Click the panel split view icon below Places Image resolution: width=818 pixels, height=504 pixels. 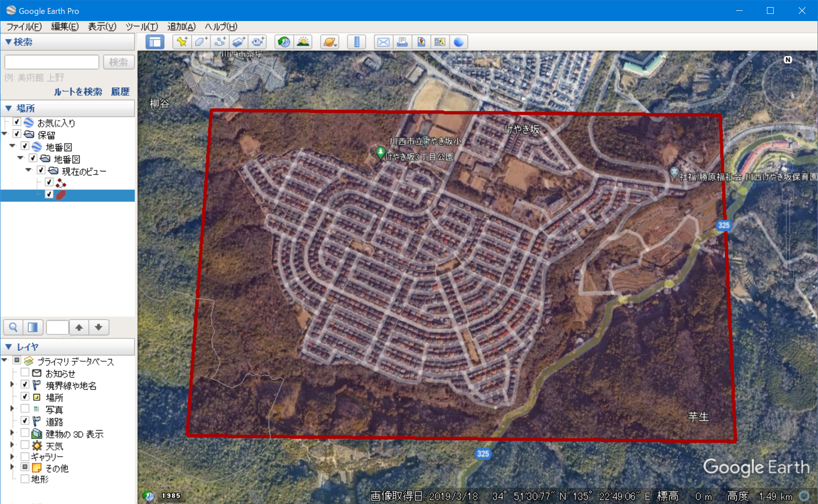[x=33, y=327]
